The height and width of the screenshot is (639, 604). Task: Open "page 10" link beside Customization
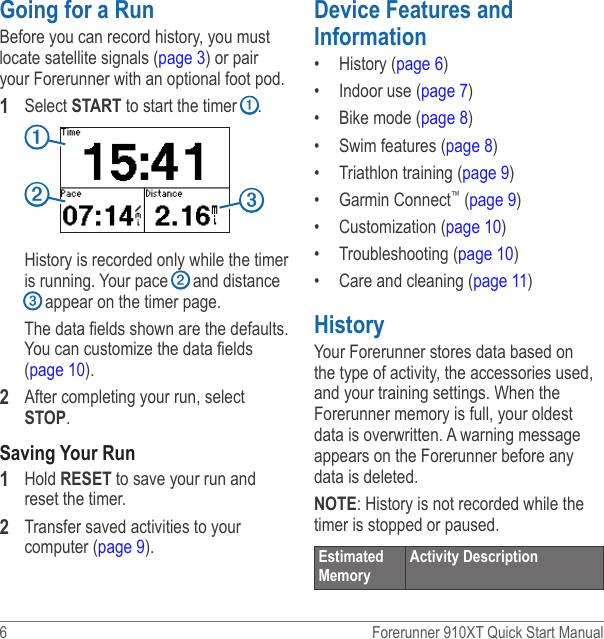click(x=473, y=227)
